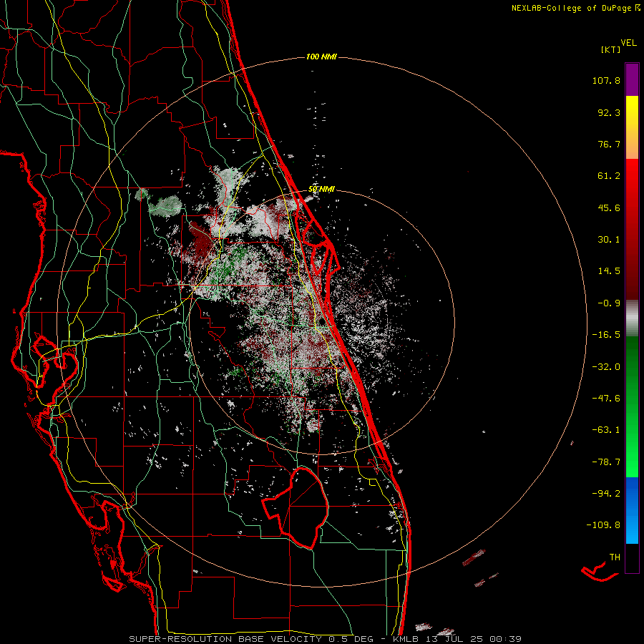Click the purple segment of the color bar
The image size is (644, 644).
(x=632, y=79)
